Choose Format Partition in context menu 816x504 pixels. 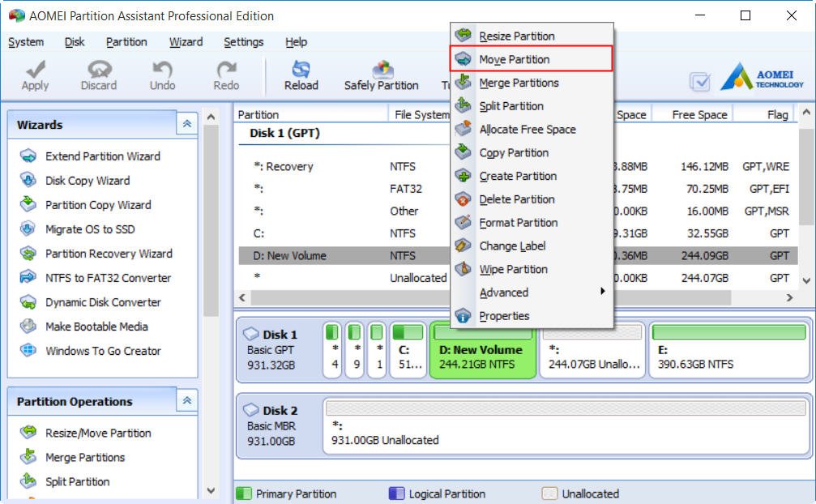pos(532,223)
